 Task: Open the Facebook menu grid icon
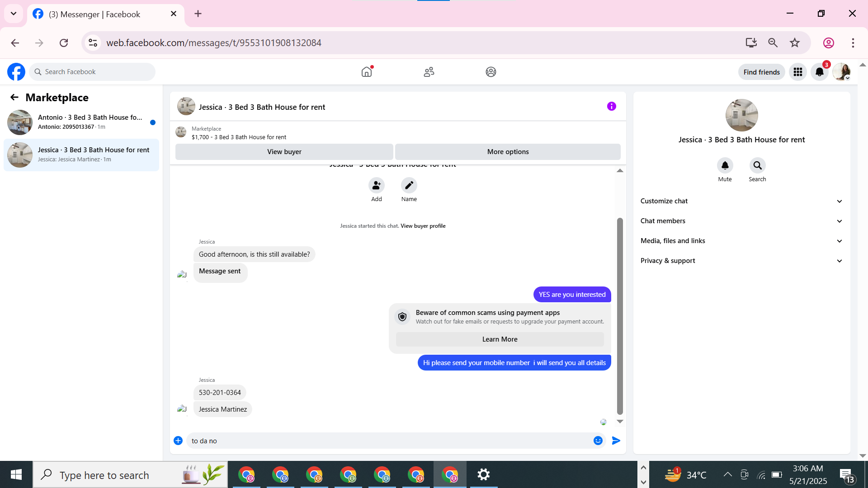[x=798, y=72]
